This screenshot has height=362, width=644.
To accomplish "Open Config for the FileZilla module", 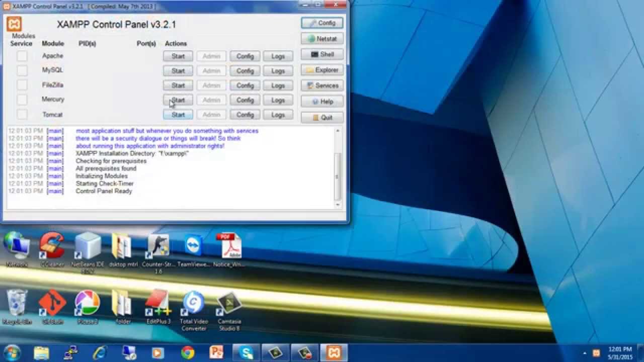I will [245, 85].
